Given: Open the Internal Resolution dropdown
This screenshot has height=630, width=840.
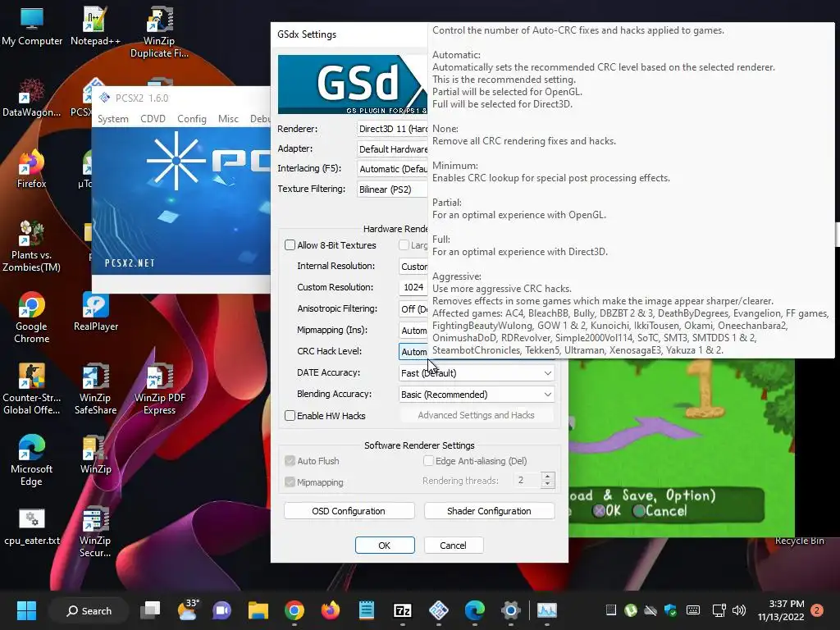Looking at the screenshot, I should 413,267.
